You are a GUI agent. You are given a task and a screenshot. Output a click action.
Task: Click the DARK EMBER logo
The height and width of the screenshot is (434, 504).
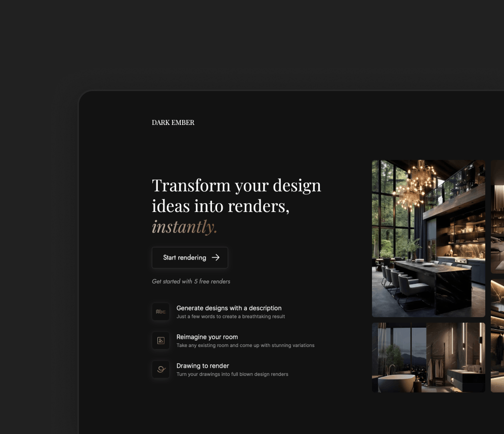pos(173,122)
